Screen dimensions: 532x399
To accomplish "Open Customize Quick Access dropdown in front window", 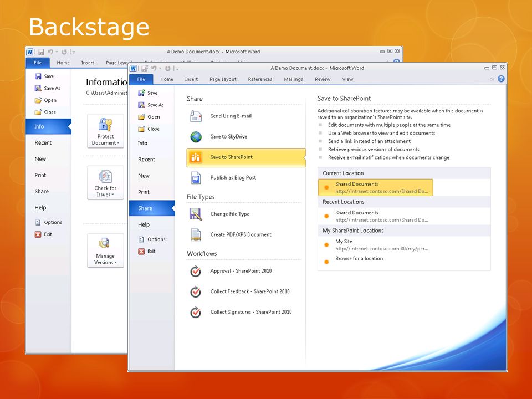I will (177, 69).
